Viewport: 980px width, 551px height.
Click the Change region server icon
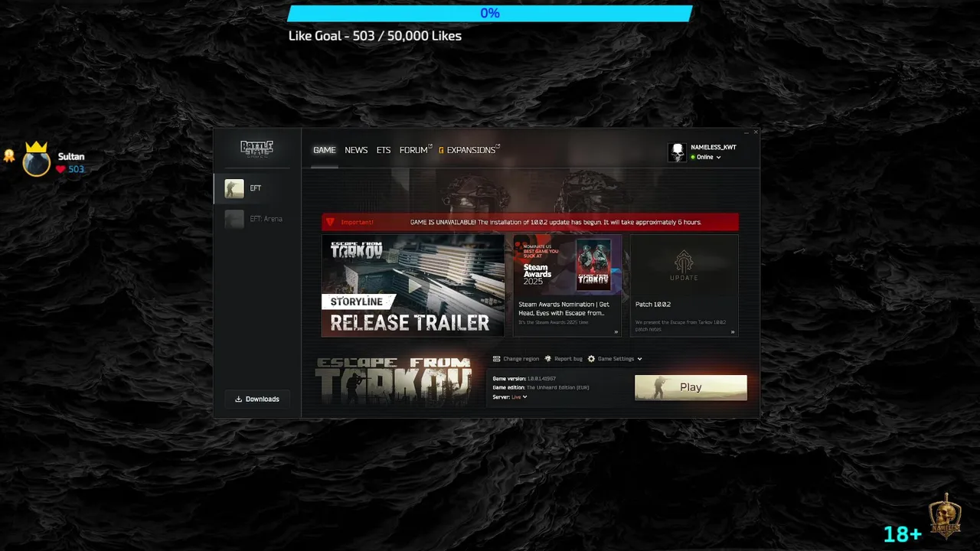pos(497,359)
